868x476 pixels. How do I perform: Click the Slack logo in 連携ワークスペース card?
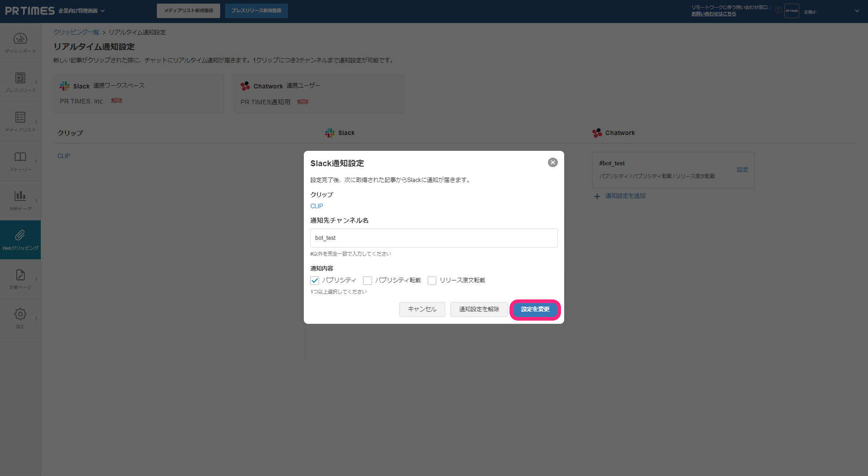(x=65, y=86)
